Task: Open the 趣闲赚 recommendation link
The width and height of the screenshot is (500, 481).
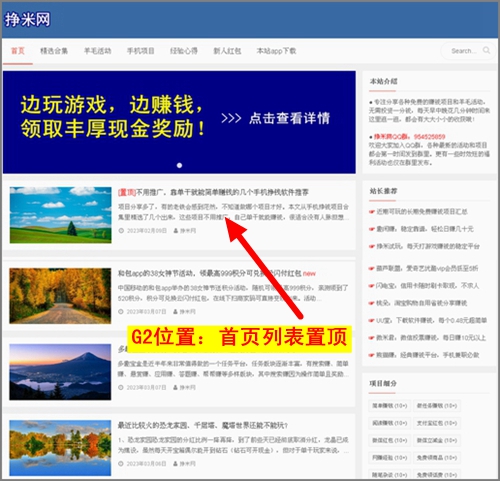Action: pyautogui.click(x=425, y=229)
